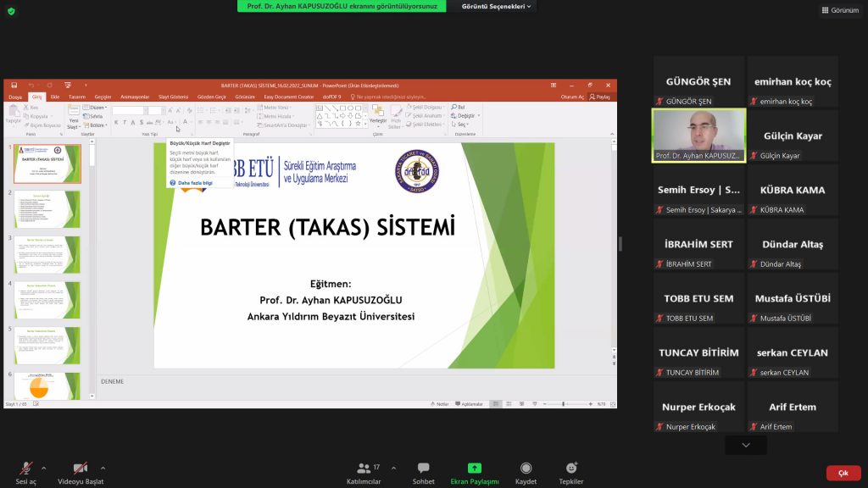The height and width of the screenshot is (488, 868).
Task: Start recording with the Kaydet icon
Action: coord(526,469)
